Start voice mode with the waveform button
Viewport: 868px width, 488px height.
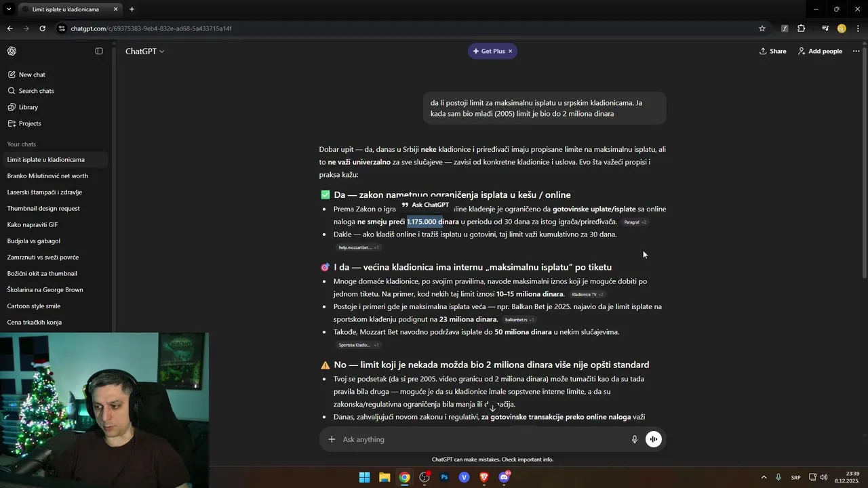[654, 439]
